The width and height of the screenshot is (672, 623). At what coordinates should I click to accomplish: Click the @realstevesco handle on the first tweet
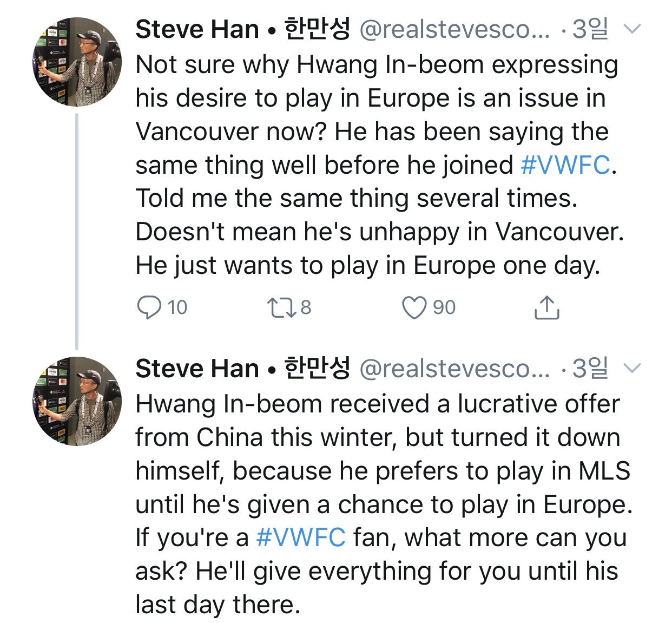coord(453,29)
